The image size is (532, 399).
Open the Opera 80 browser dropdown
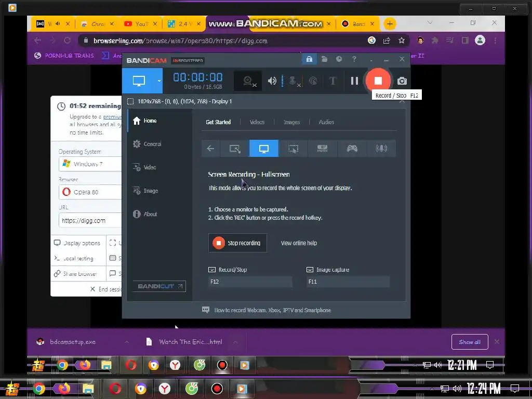(90, 192)
